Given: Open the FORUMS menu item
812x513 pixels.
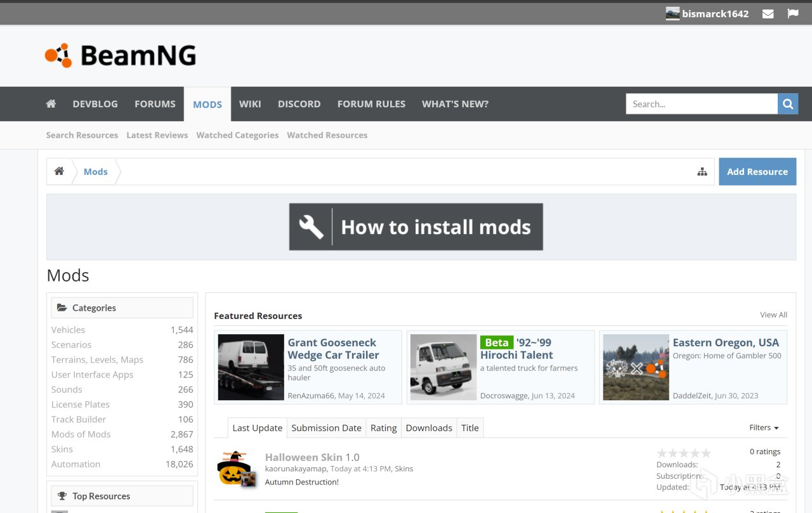Looking at the screenshot, I should [155, 104].
